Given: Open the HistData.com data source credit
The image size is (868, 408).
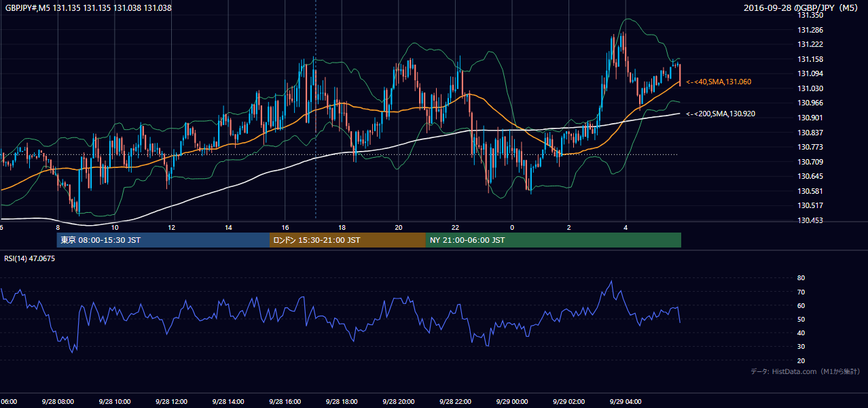Looking at the screenshot, I should pos(806,371).
